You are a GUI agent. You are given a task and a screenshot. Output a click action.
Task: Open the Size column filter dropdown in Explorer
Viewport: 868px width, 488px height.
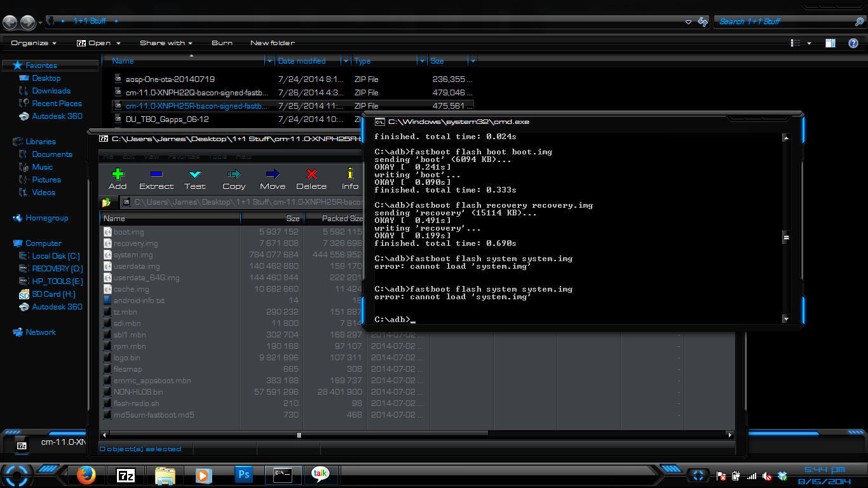click(472, 61)
